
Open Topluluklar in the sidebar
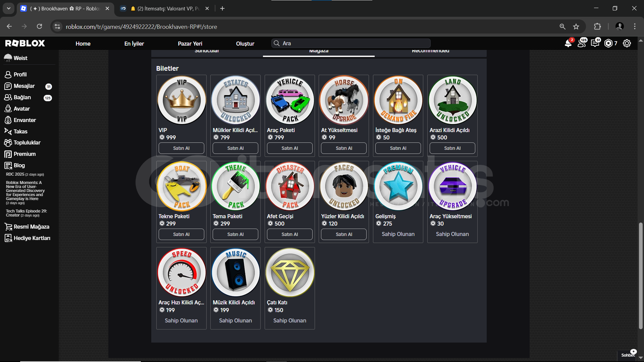(22, 142)
